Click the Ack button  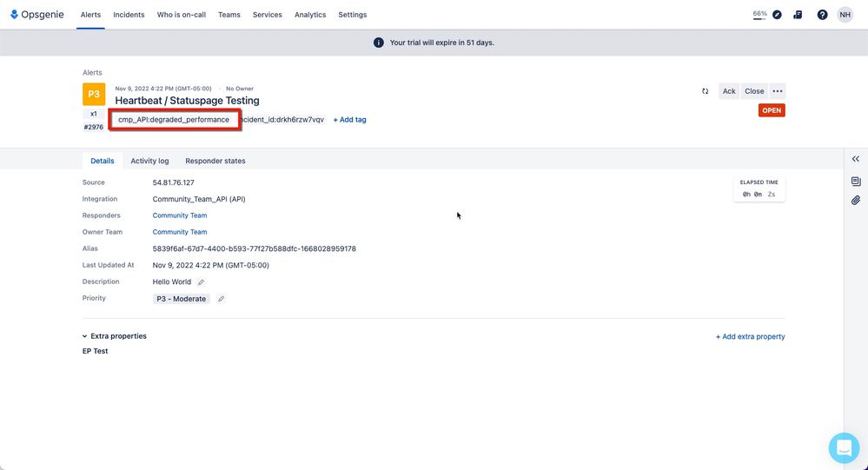tap(729, 91)
